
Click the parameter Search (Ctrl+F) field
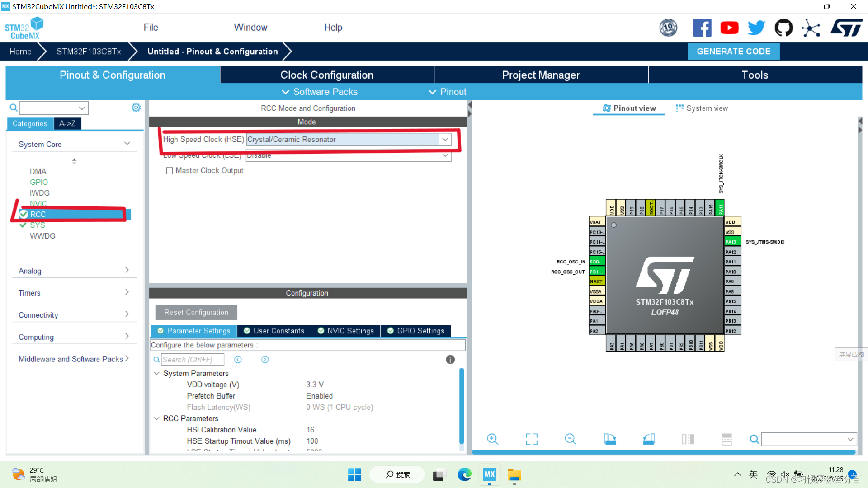tap(192, 360)
